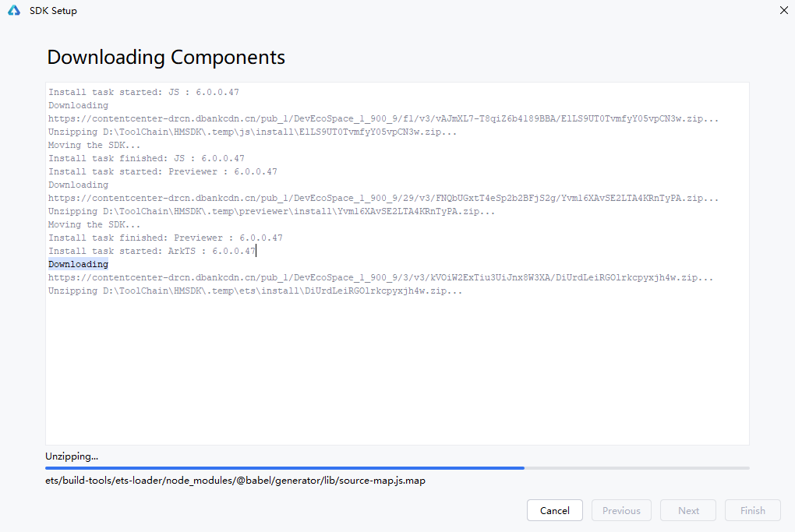795x532 pixels.
Task: Close the SDK Setup window
Action: [x=783, y=10]
